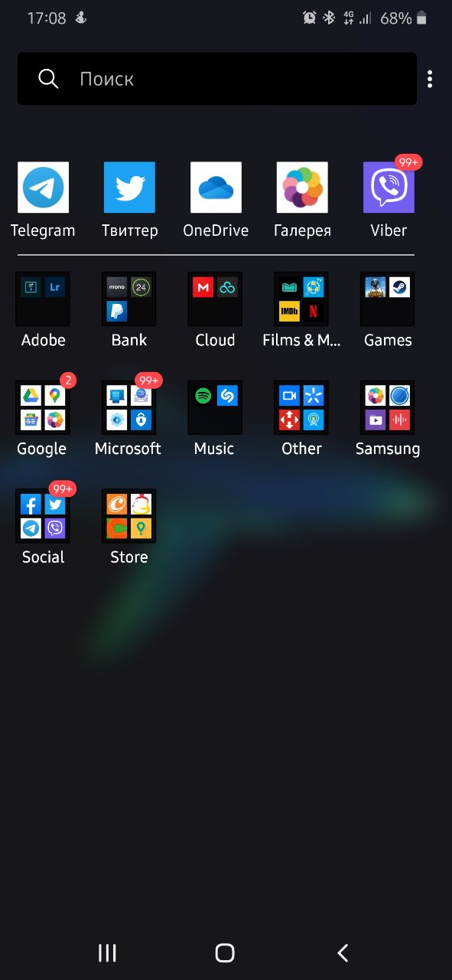
Task: Tap the recent apps navigation button
Action: point(107,952)
